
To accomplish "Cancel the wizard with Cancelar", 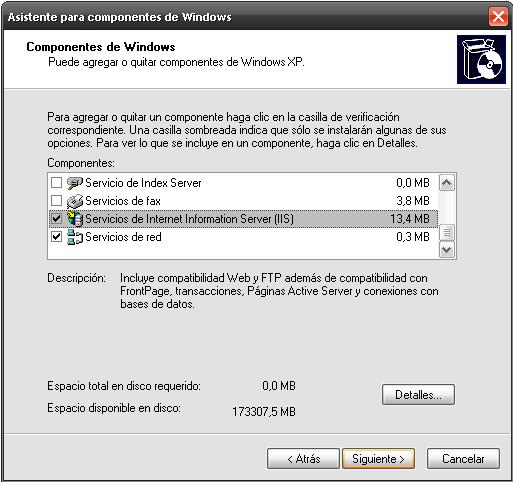I will (x=463, y=459).
